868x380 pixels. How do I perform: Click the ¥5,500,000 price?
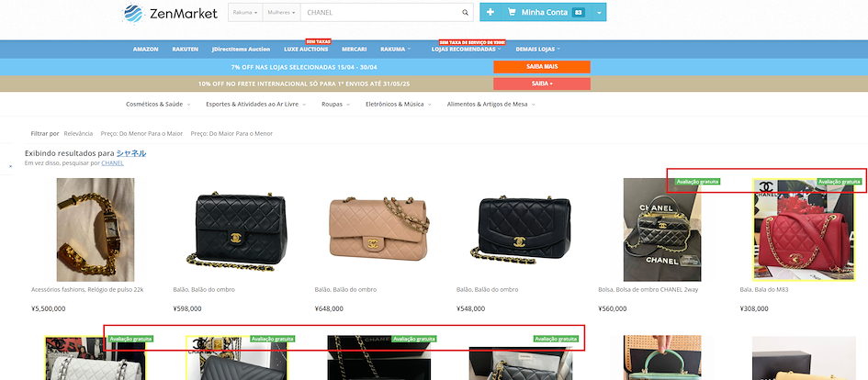tap(49, 309)
